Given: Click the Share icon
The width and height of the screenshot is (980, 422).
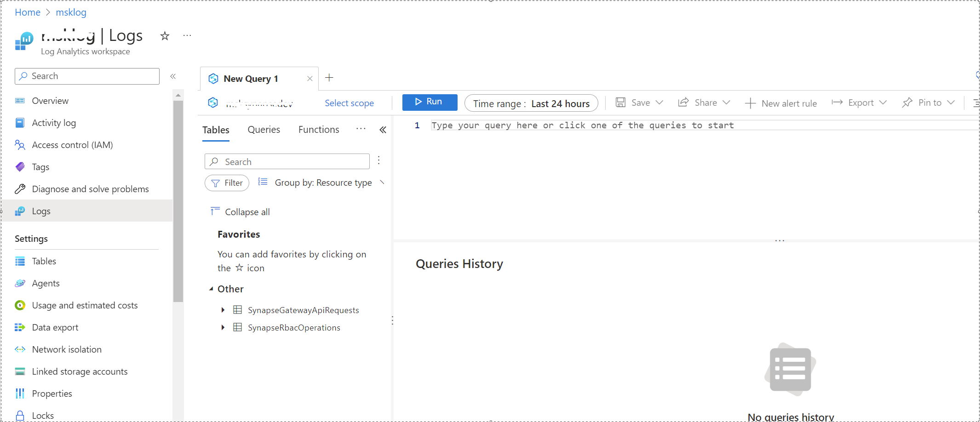Looking at the screenshot, I should coord(683,102).
